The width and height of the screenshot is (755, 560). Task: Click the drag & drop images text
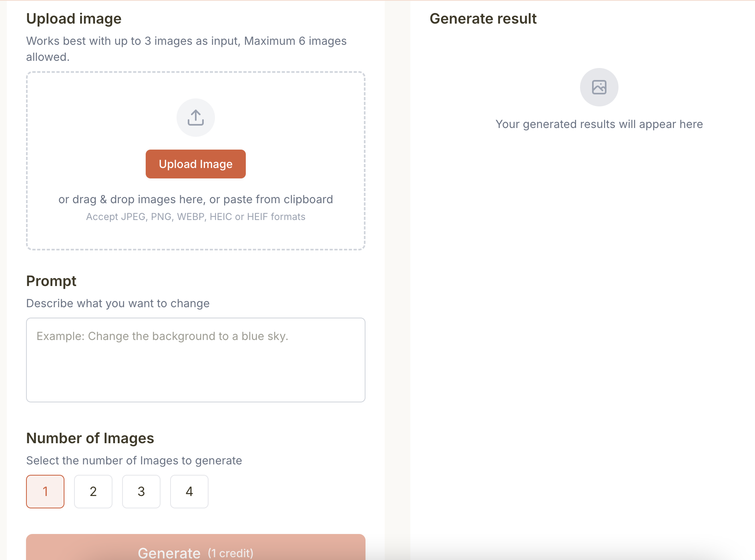click(x=196, y=199)
